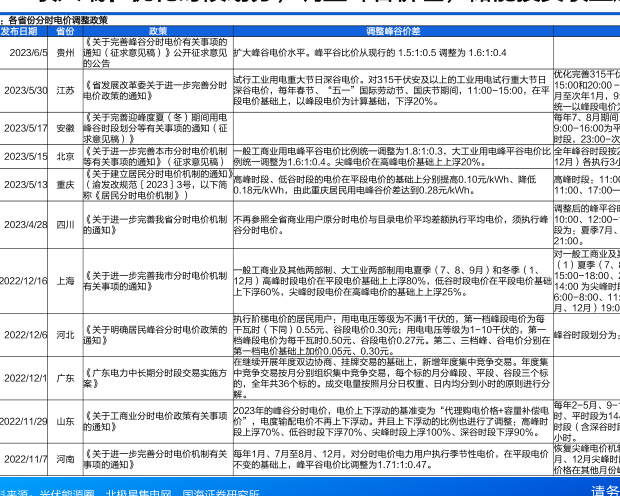Click the 2023/6/5 date cell
The width and height of the screenshot is (620, 496).
click(x=29, y=54)
